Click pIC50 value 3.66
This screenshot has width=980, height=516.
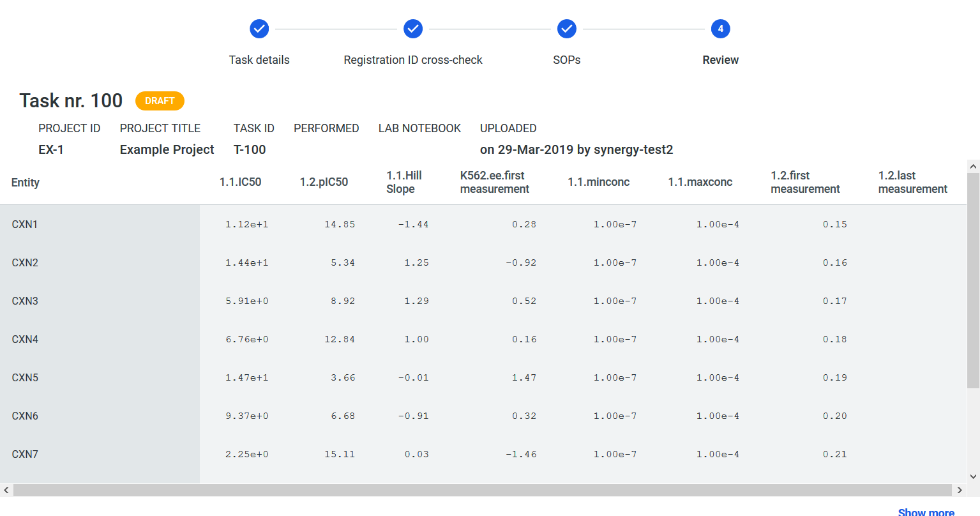343,377
